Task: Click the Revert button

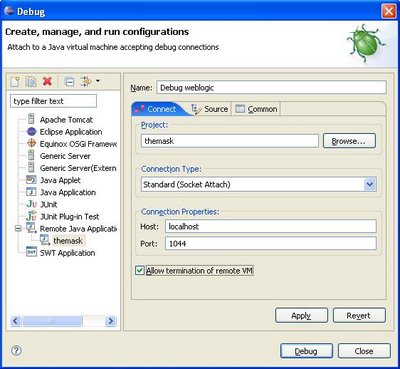Action: click(x=359, y=315)
